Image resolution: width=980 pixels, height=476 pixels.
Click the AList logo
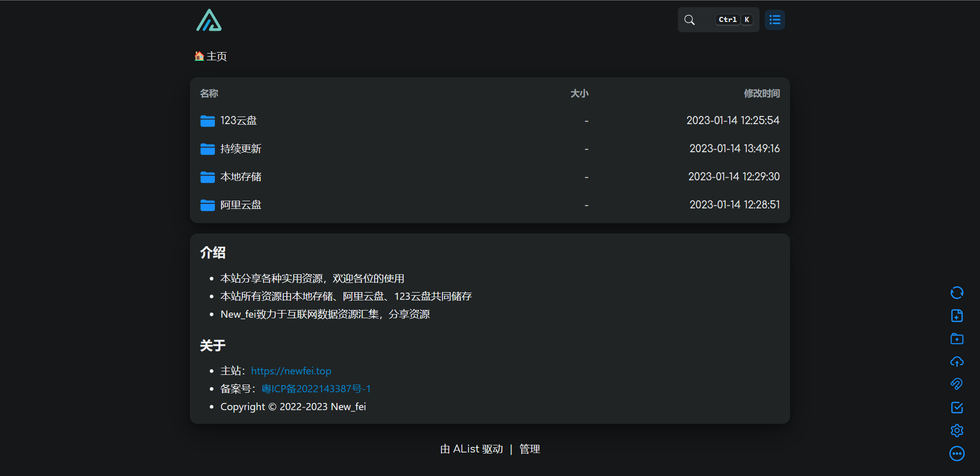click(209, 20)
